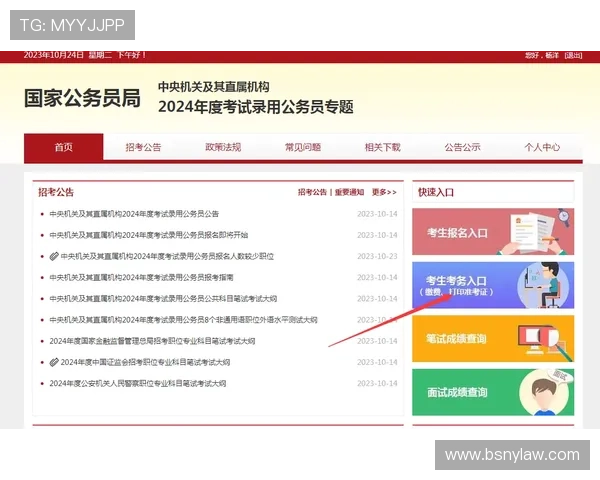This screenshot has width=600, height=480.
Task: Open the 考生考务入口 banner
Action: click(x=493, y=285)
